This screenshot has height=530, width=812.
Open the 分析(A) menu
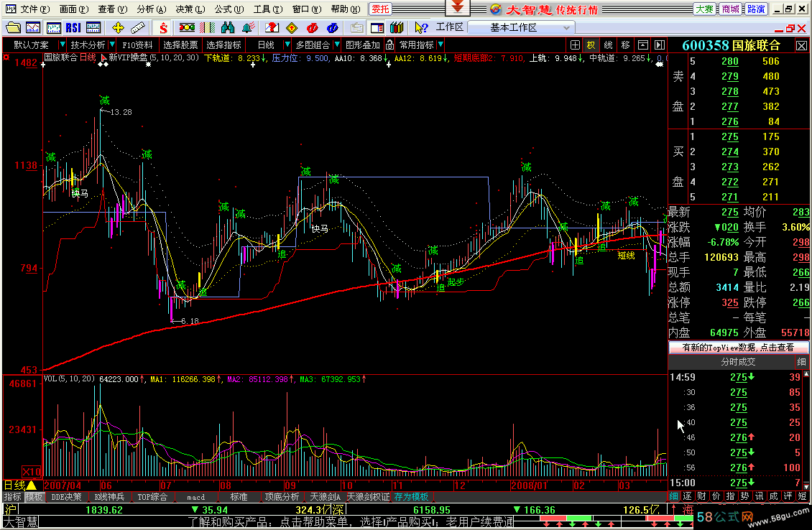(151, 9)
